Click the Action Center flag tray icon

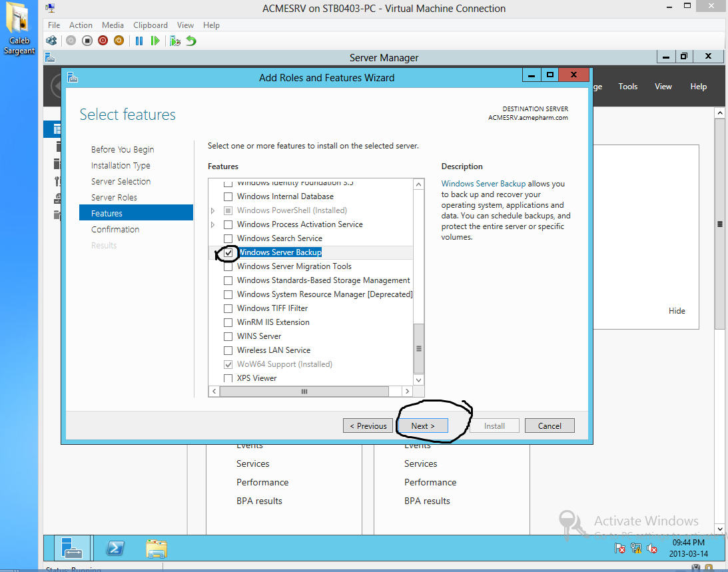tap(620, 549)
